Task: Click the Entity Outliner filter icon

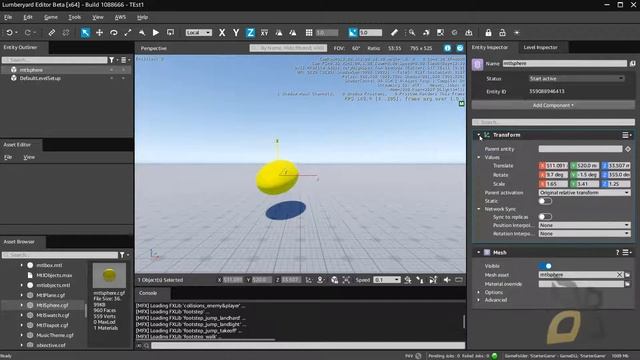Action: [x=111, y=60]
